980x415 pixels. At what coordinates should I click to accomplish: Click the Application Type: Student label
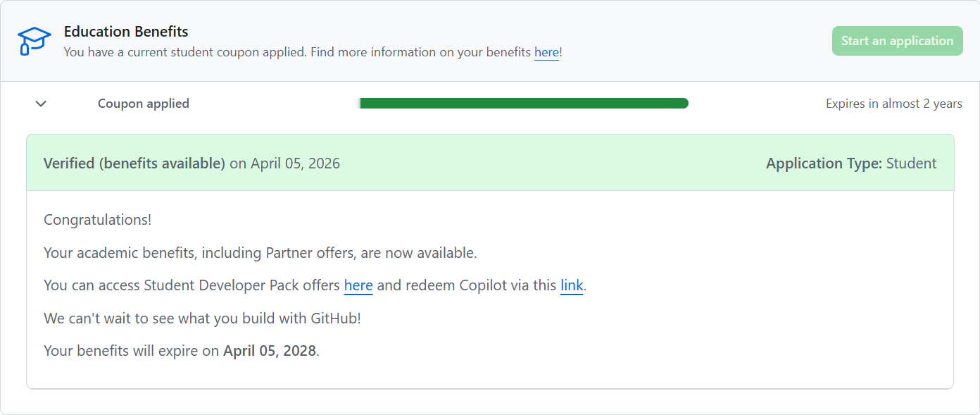pos(851,163)
